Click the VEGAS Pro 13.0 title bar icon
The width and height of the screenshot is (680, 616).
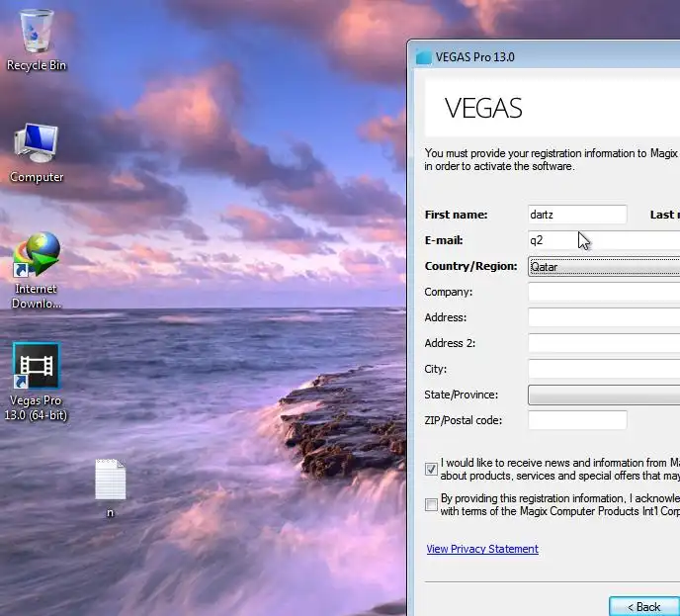coord(424,57)
